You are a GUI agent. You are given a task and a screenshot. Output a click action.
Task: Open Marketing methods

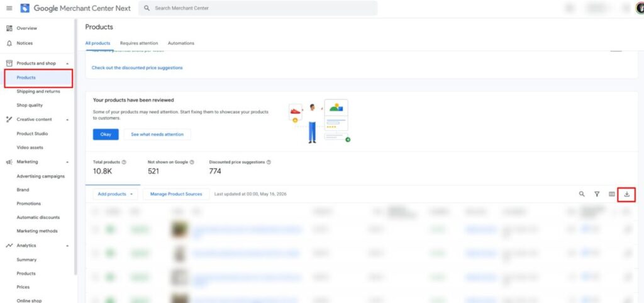[x=37, y=231]
